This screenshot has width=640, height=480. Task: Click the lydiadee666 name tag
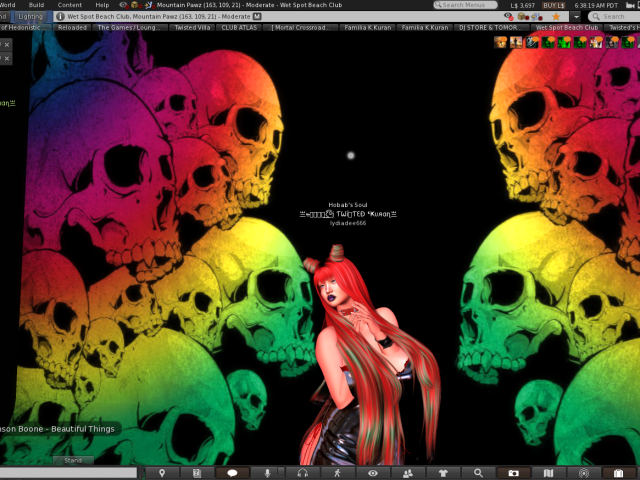[x=348, y=223]
